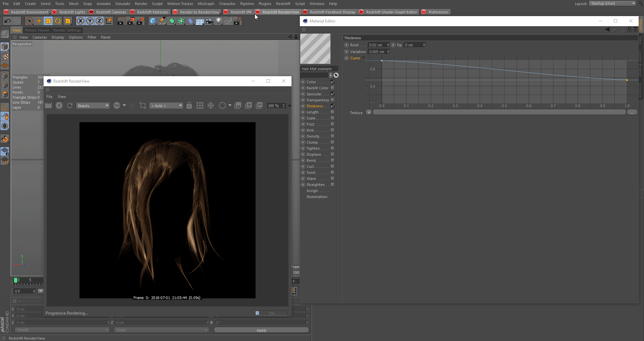Screen dimensions: 644x341
Task: Click the refresh icon in RenderView
Action: coord(70,106)
